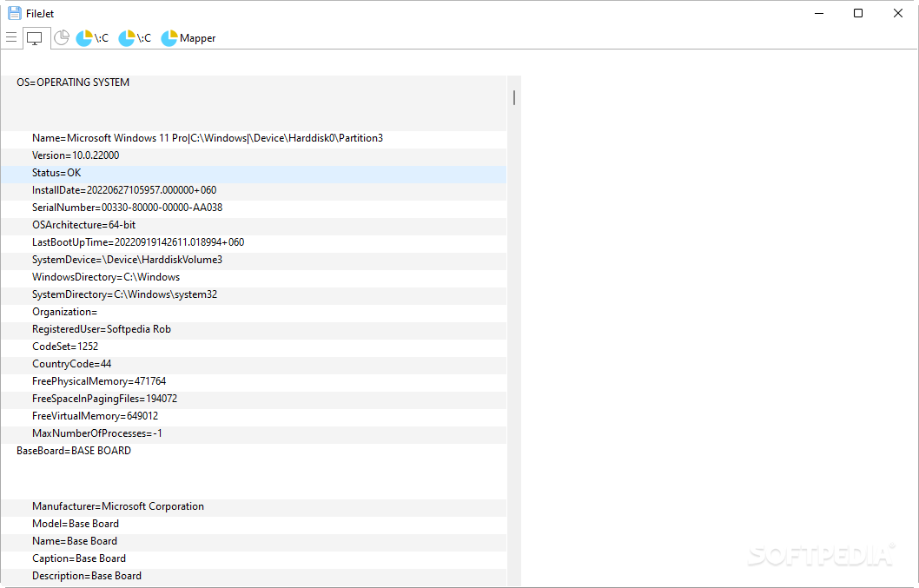Open the hamburger menu icon
The width and height of the screenshot is (919, 588).
pos(11,38)
